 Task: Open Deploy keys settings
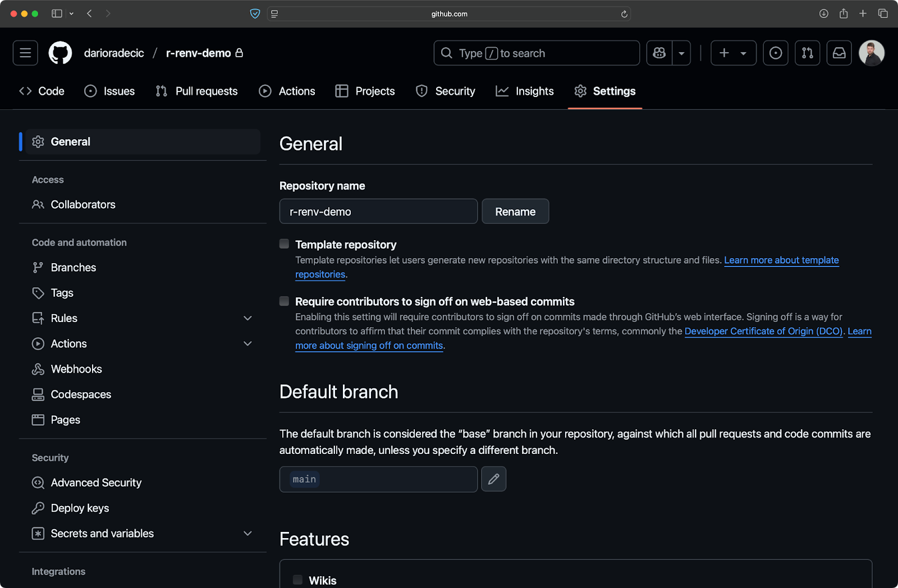point(143,508)
